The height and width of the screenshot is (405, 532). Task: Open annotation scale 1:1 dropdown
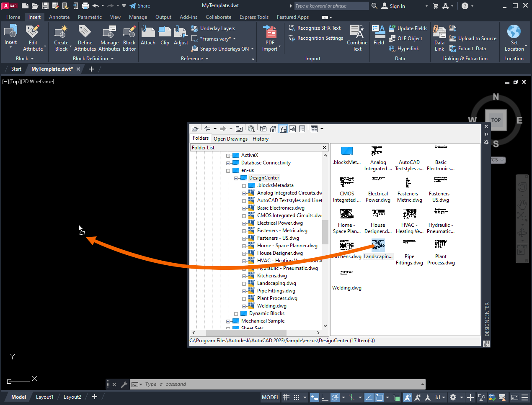pos(439,397)
